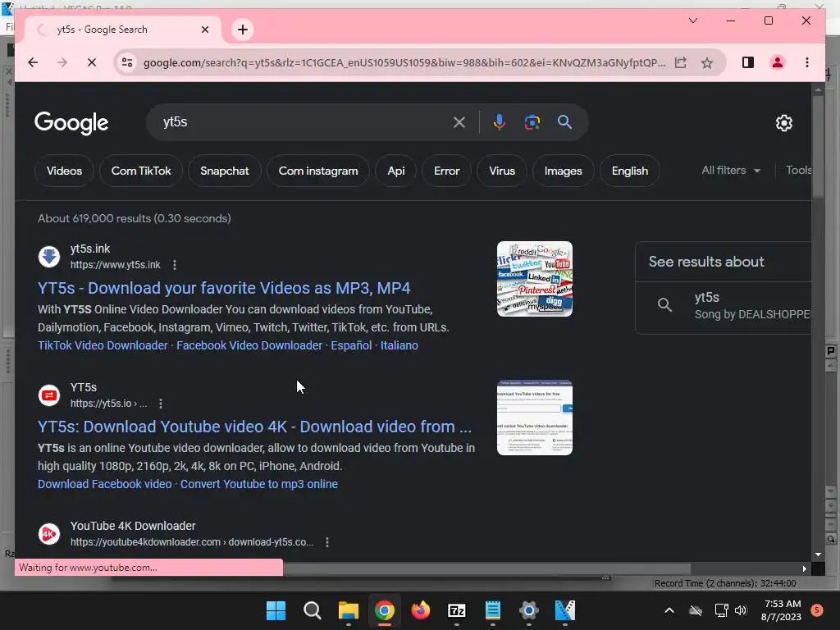Open the tab search chevron in title bar
Image resolution: width=840 pixels, height=630 pixels.
[x=692, y=21]
